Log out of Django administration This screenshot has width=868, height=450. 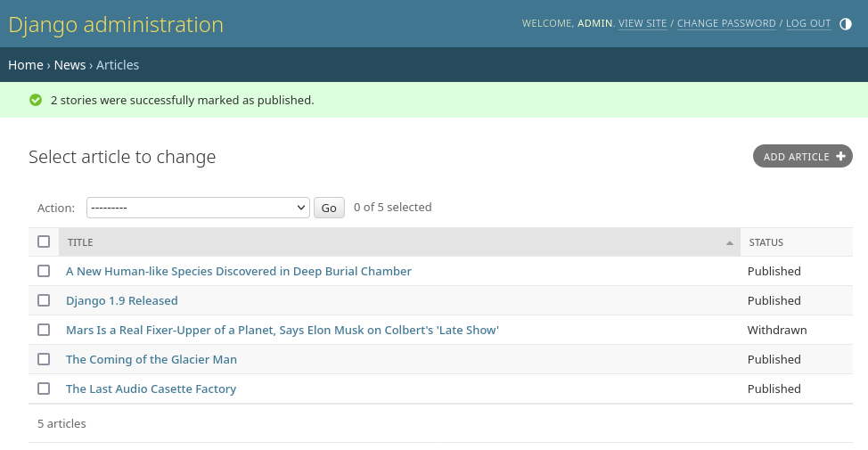click(807, 24)
